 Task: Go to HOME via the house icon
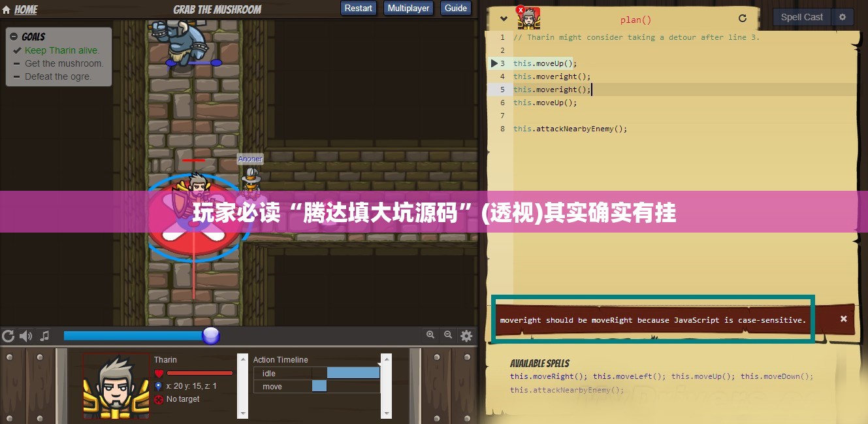click(x=7, y=10)
